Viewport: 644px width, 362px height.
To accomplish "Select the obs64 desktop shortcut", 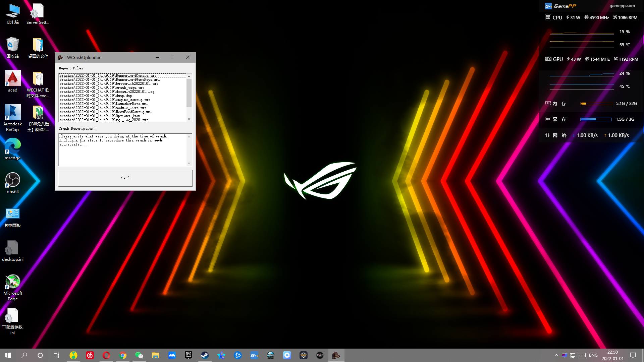I will pyautogui.click(x=13, y=183).
